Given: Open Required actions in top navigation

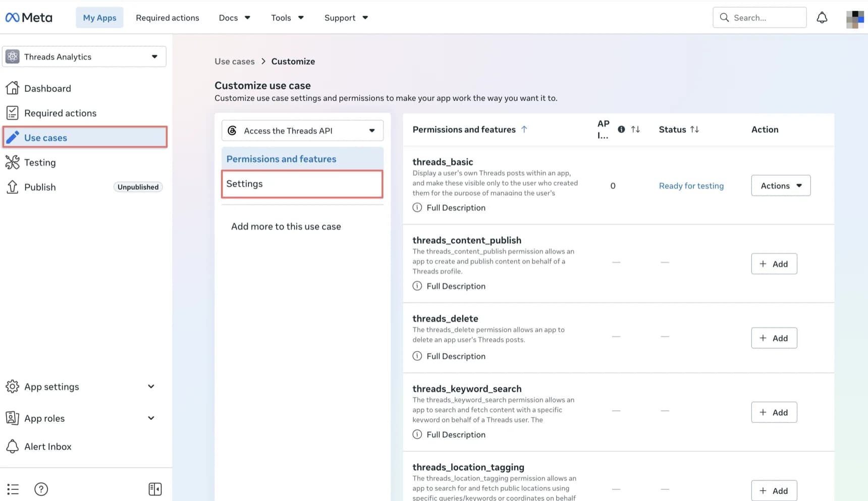Looking at the screenshot, I should (x=168, y=18).
